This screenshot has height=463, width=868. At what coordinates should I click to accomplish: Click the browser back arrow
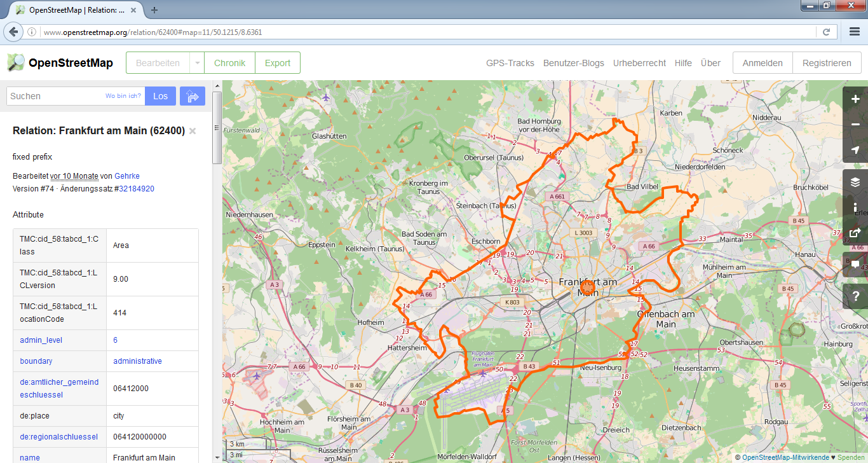pos(12,32)
